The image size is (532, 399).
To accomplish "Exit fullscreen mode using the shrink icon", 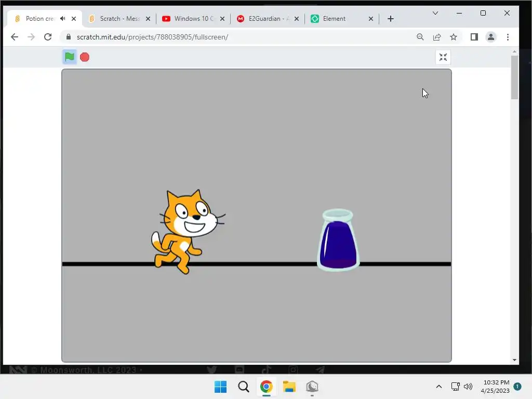I will pos(443,57).
